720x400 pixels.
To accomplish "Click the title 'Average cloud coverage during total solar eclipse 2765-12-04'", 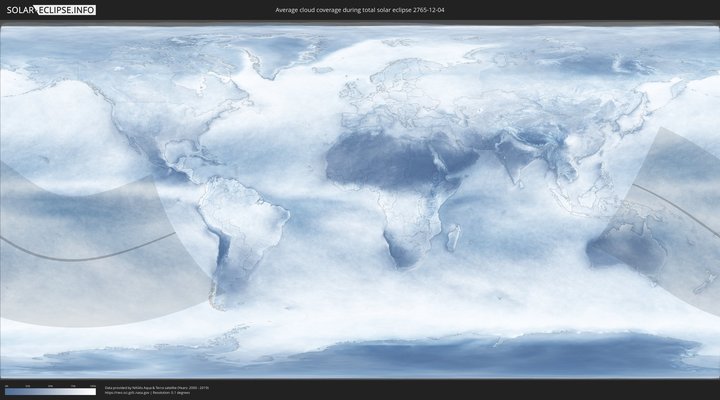I will click(x=360, y=10).
